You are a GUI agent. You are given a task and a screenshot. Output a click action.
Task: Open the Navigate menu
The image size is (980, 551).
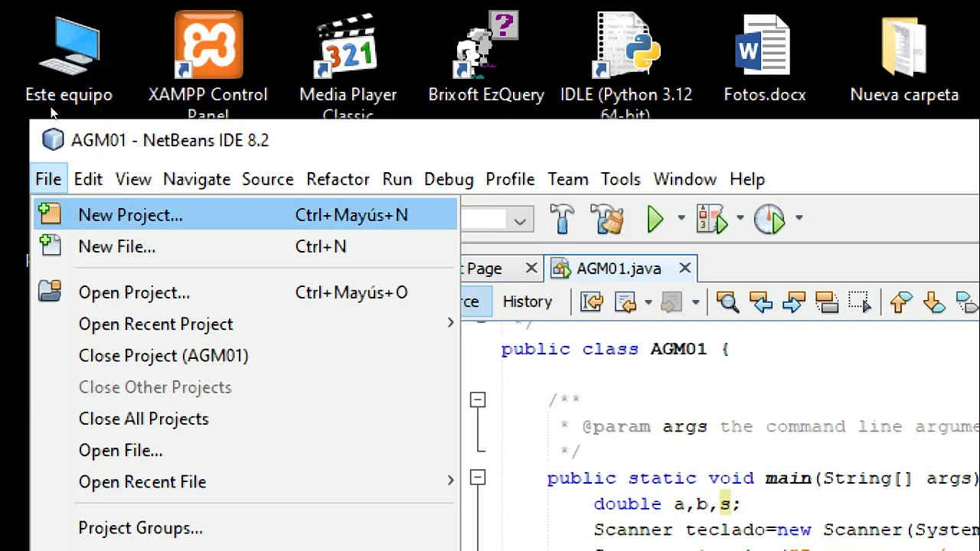pyautogui.click(x=197, y=179)
